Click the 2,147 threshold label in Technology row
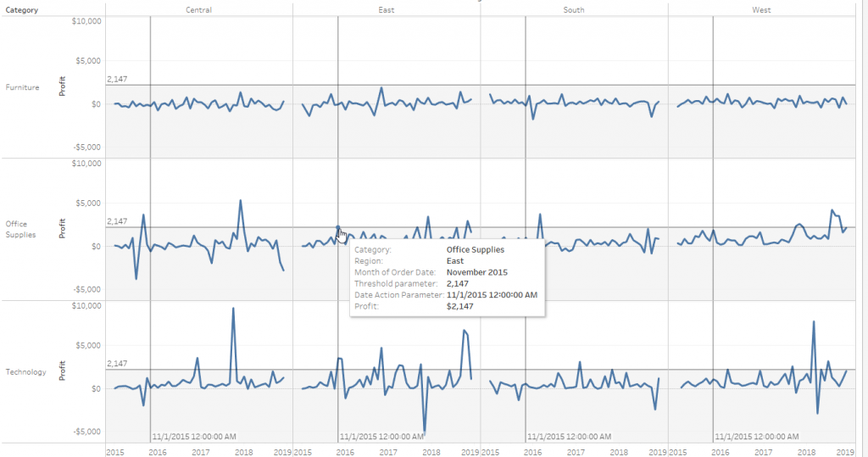 117,364
